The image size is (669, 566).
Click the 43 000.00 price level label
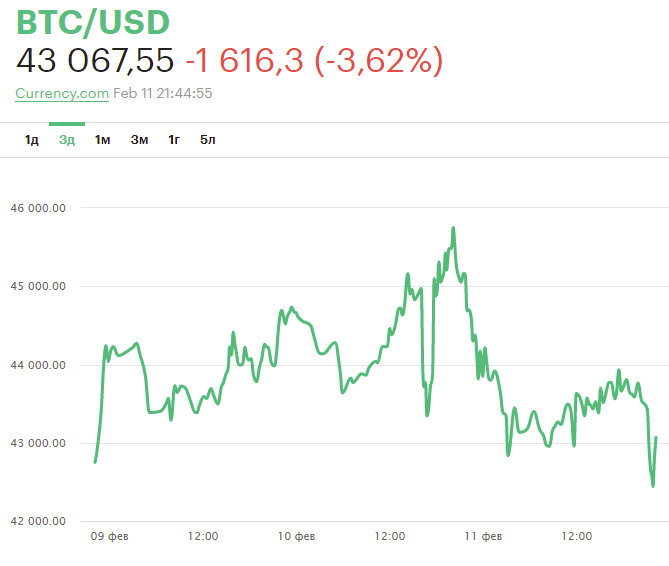38,443
